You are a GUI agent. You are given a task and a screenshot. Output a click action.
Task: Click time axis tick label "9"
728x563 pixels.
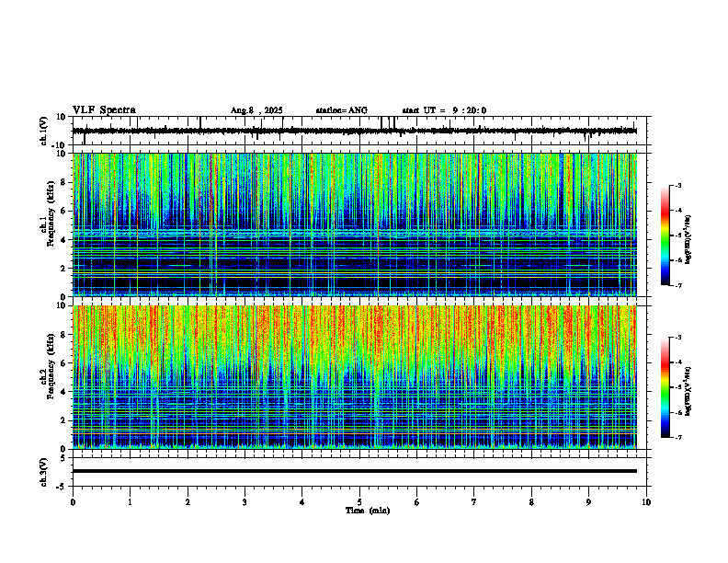[x=588, y=502]
